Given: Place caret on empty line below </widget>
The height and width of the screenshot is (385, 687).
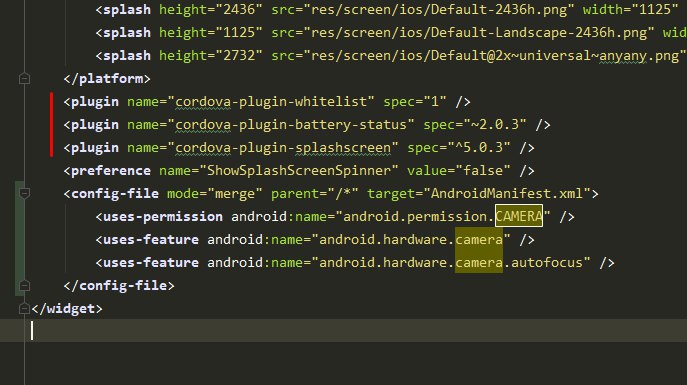Looking at the screenshot, I should click(344, 331).
